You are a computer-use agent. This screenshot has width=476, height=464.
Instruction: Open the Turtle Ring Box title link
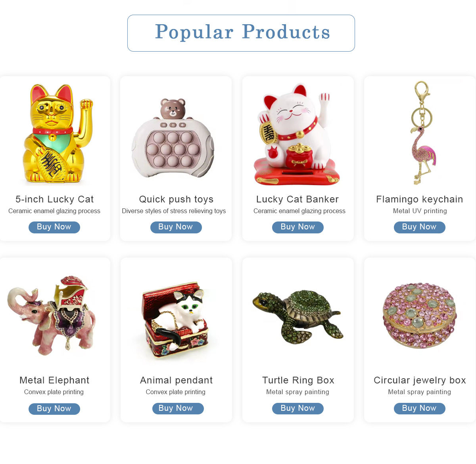298,380
